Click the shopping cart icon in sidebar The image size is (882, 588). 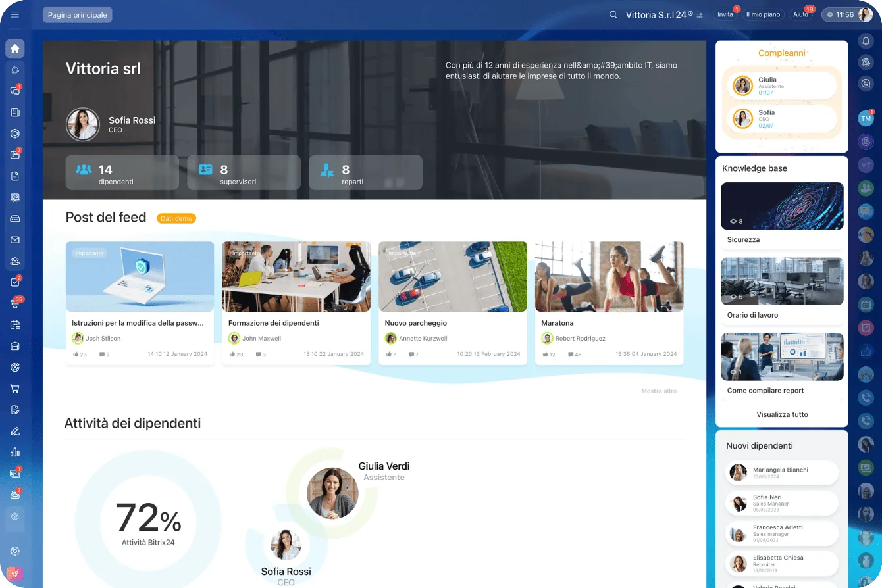pos(14,388)
